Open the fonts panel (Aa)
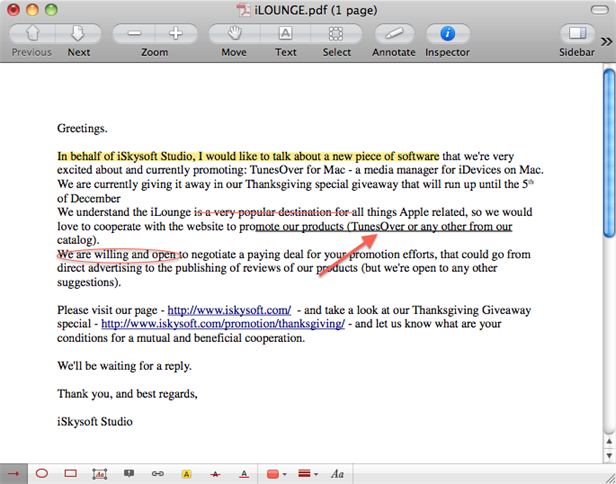This screenshot has width=616, height=484. (x=337, y=474)
